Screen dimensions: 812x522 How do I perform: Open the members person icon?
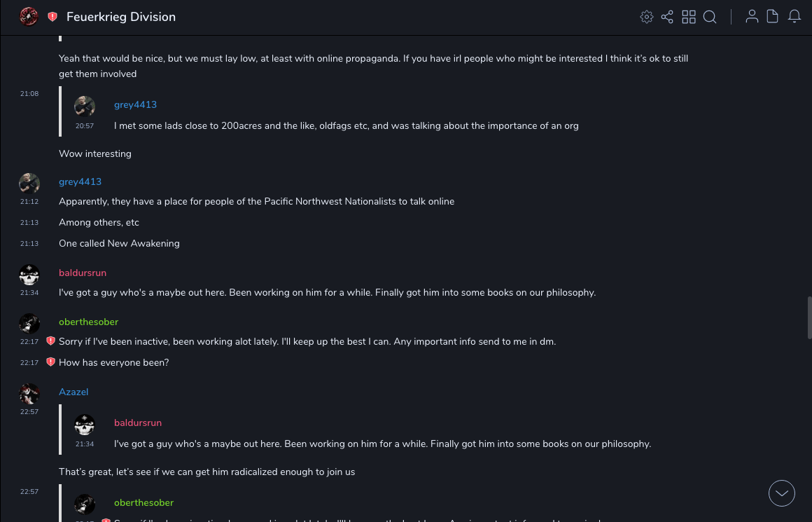752,17
